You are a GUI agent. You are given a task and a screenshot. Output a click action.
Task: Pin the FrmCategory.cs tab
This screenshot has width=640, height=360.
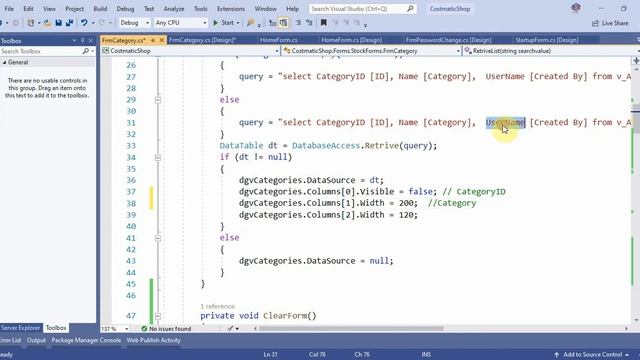[x=153, y=40]
